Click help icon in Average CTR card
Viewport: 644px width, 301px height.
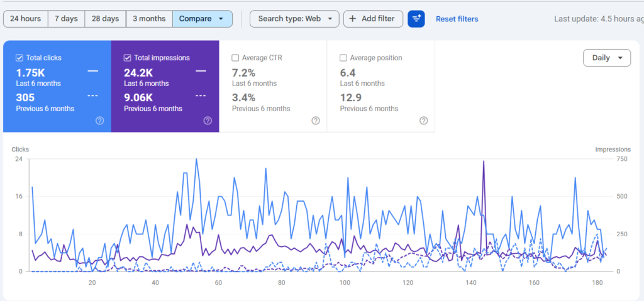coord(316,121)
